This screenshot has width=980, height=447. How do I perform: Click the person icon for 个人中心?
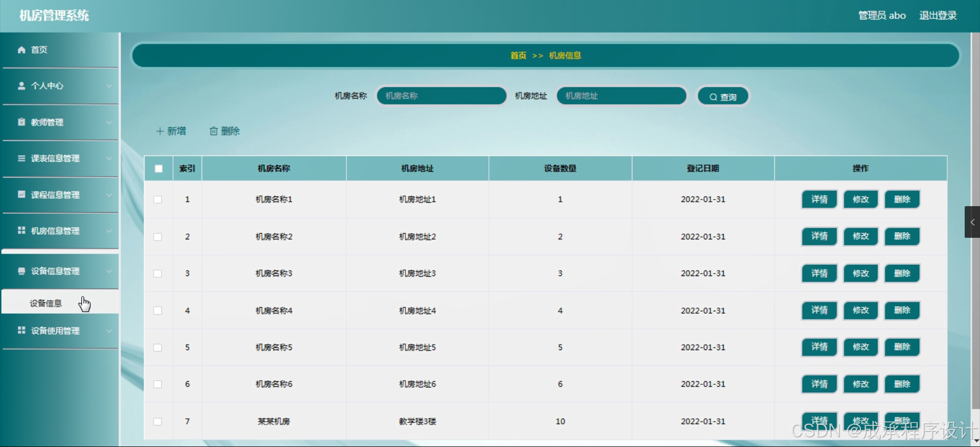pos(21,86)
